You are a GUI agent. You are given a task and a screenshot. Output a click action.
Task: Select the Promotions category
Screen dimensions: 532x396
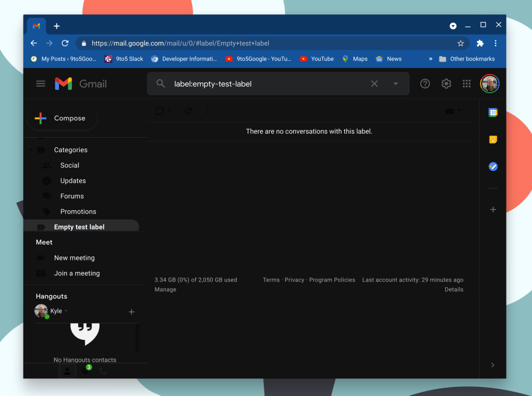pyautogui.click(x=78, y=211)
